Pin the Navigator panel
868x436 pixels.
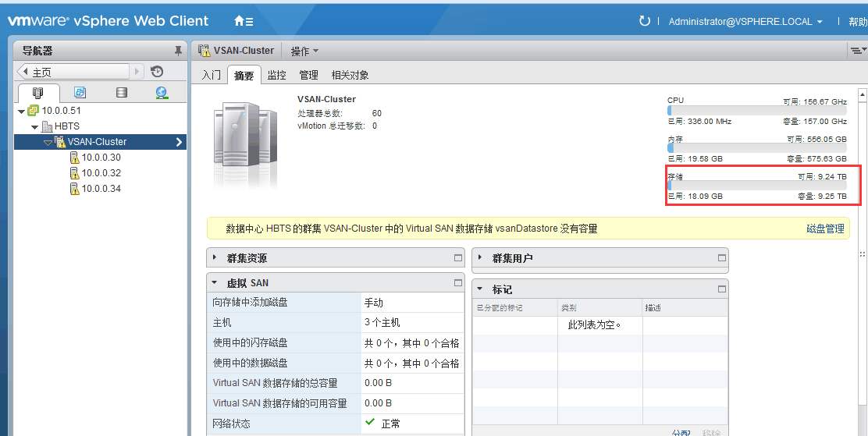178,51
